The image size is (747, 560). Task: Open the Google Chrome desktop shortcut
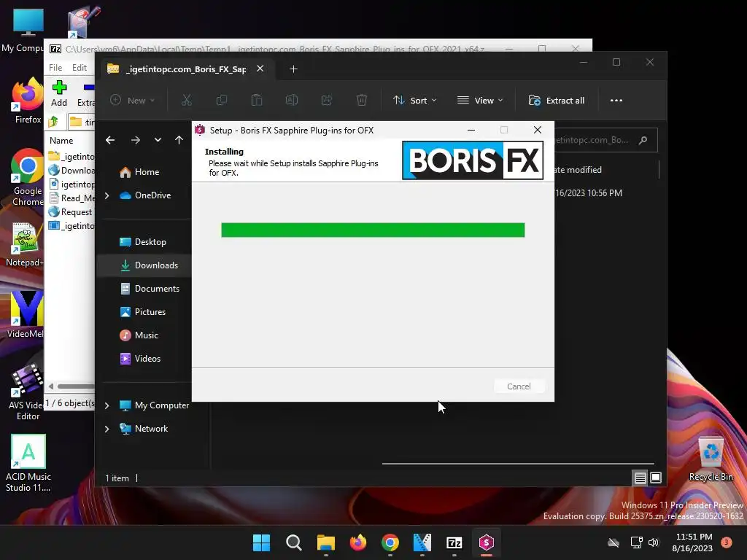27,177
